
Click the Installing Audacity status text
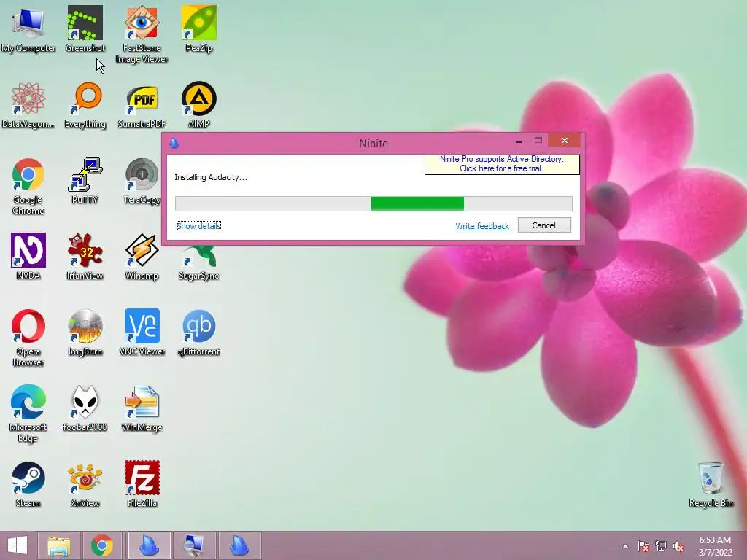click(211, 177)
